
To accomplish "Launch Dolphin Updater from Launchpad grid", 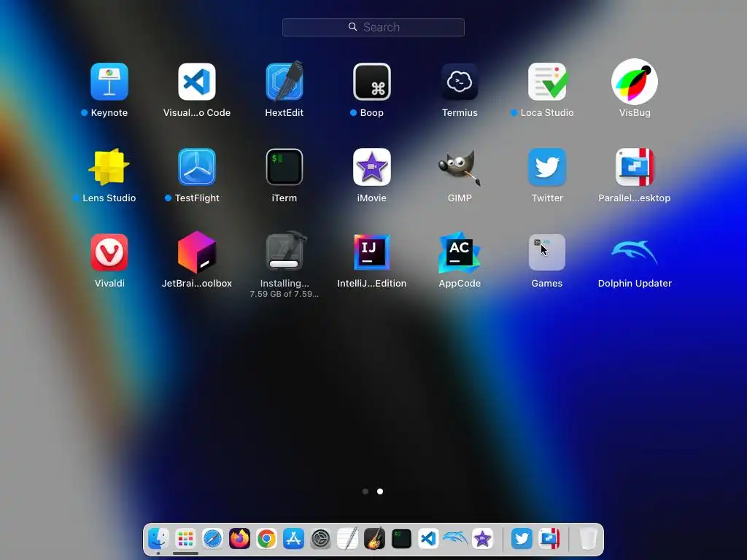I will click(635, 252).
